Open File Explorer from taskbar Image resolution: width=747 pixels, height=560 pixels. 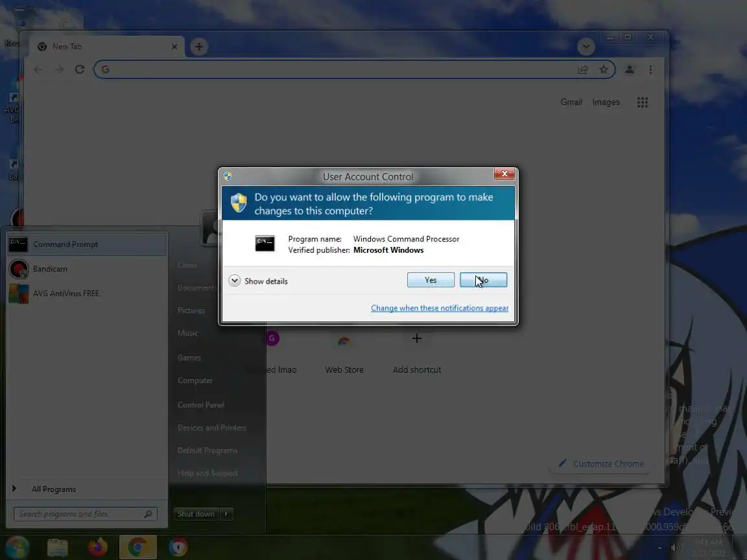click(58, 548)
